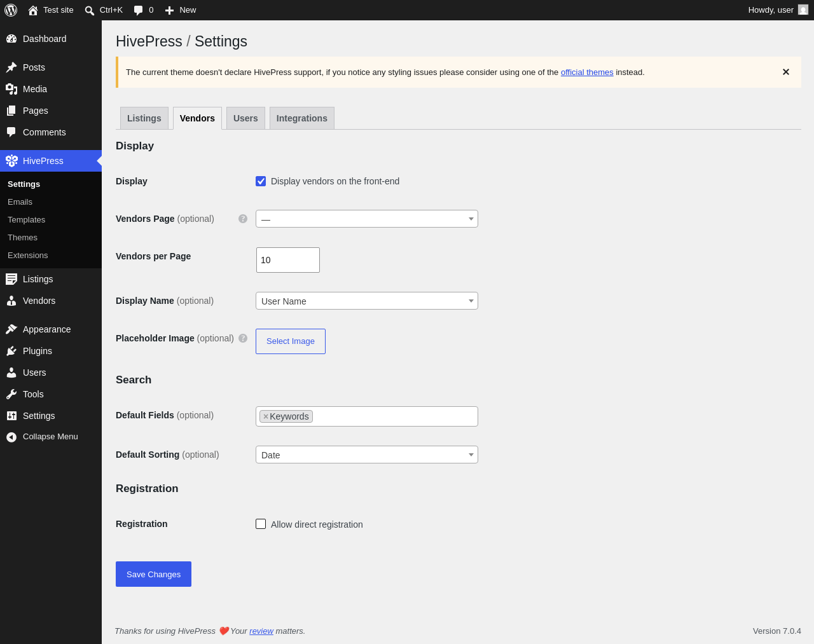The image size is (814, 644).
Task: Select the Vendors settings tab
Action: pos(197,118)
